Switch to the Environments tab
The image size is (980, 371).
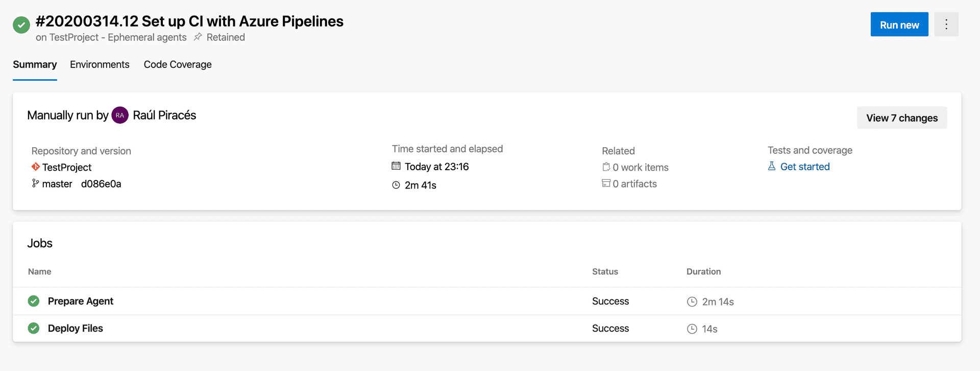tap(100, 64)
